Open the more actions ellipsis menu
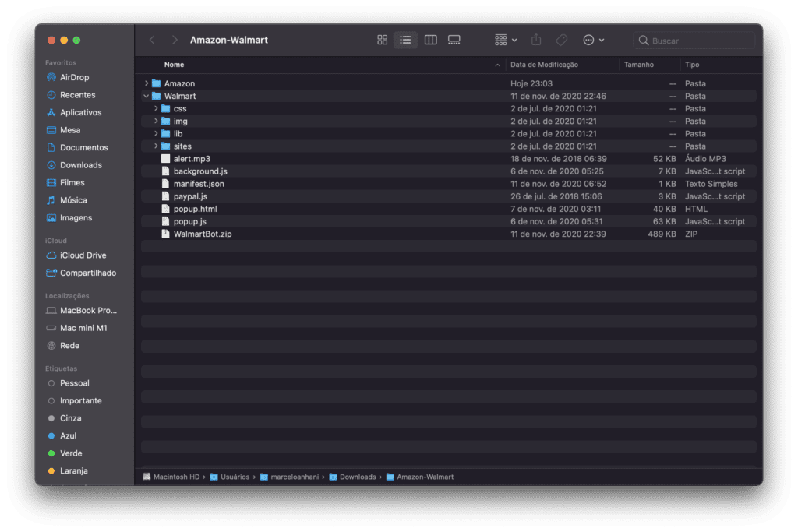 tap(593, 40)
